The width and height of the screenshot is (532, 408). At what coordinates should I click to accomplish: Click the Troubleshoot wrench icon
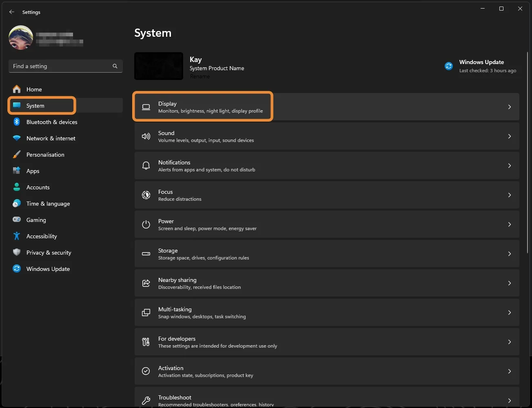click(146, 401)
